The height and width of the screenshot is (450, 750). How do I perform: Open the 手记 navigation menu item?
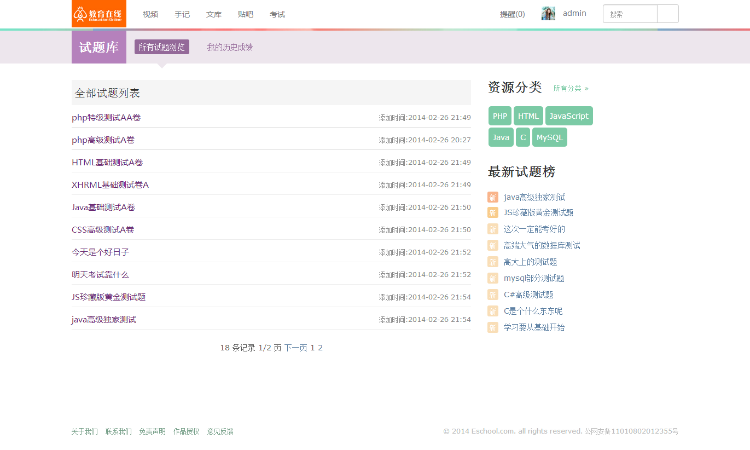coord(182,14)
